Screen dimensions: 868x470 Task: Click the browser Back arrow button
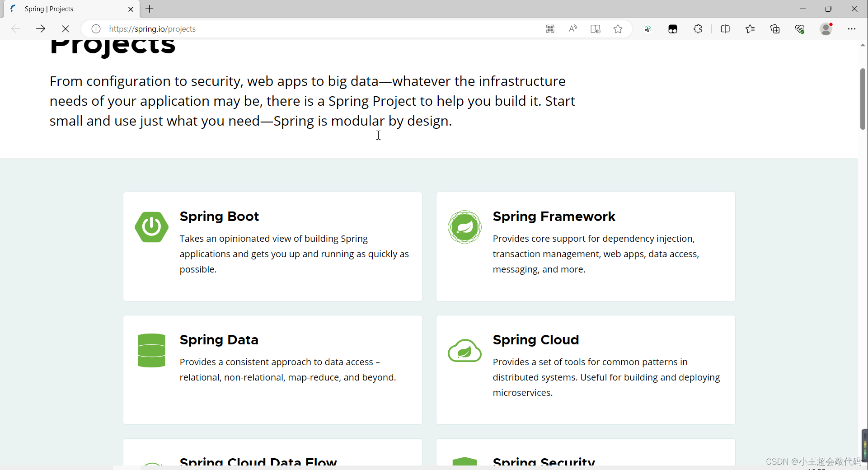tap(16, 29)
